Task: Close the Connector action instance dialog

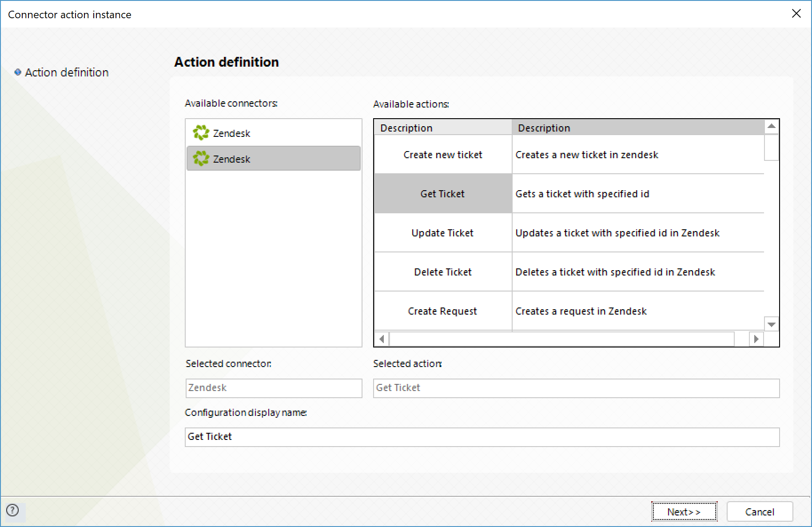Action: tap(796, 14)
